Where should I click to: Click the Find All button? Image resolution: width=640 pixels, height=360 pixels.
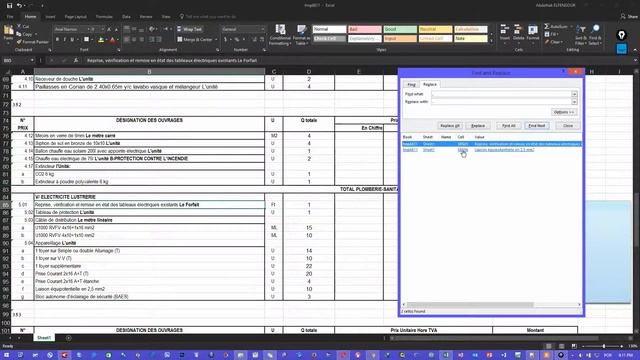509,126
